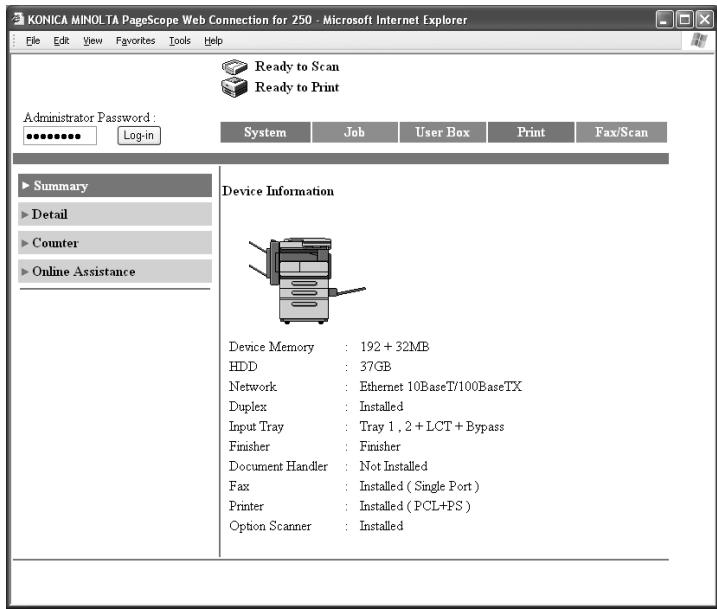Select Detail in the sidebar
Screen dimensions: 717x609
tap(115, 214)
